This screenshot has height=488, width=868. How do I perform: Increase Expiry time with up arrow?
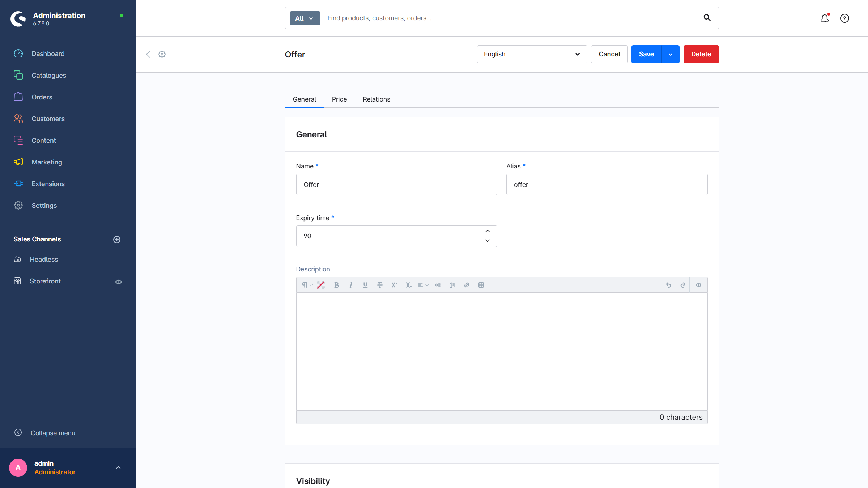(488, 231)
